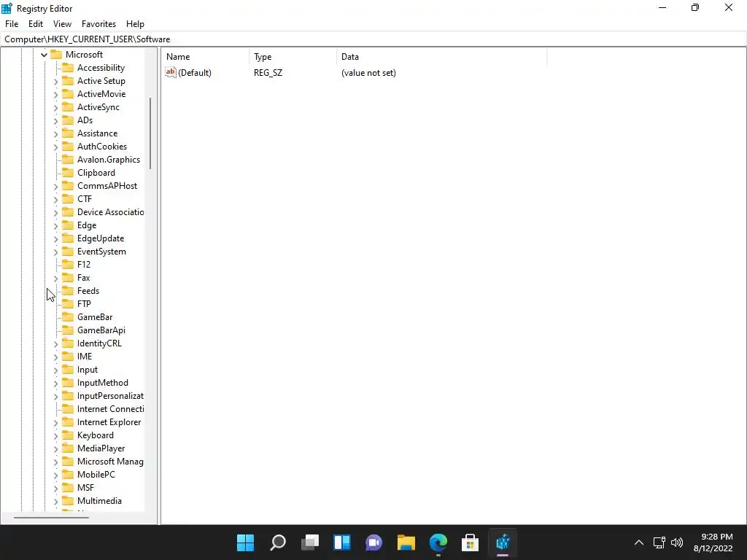Click the REG_SZ type cell
Viewport: 747px width, 560px height.
pyautogui.click(x=268, y=73)
